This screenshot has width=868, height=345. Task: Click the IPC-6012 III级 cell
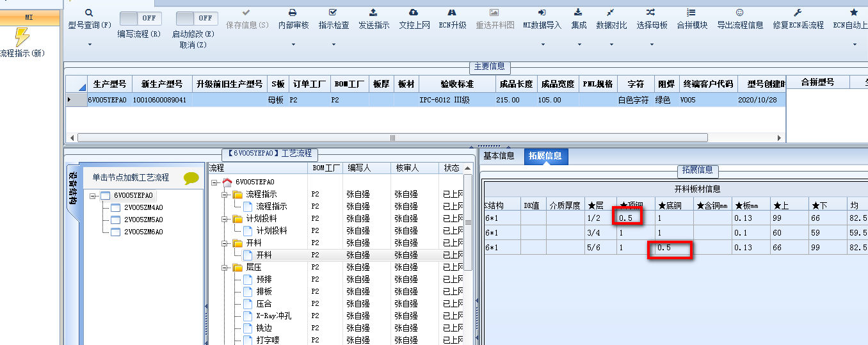point(456,100)
